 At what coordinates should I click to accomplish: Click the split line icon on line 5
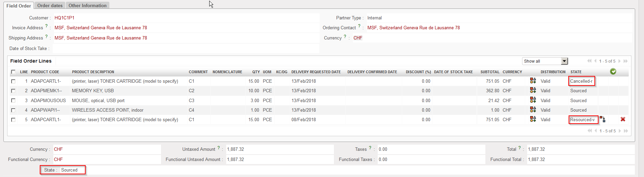603,119
